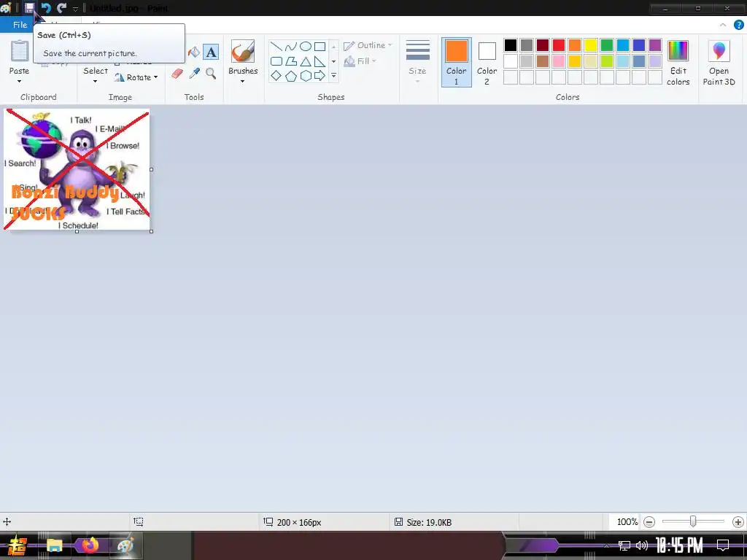Click the Paste clipboard icon
The image size is (747, 560).
[20, 51]
